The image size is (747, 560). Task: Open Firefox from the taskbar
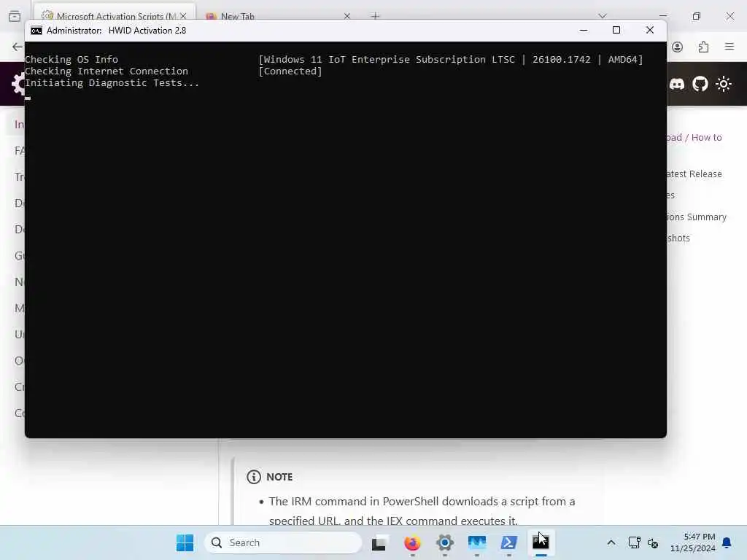pos(412,542)
